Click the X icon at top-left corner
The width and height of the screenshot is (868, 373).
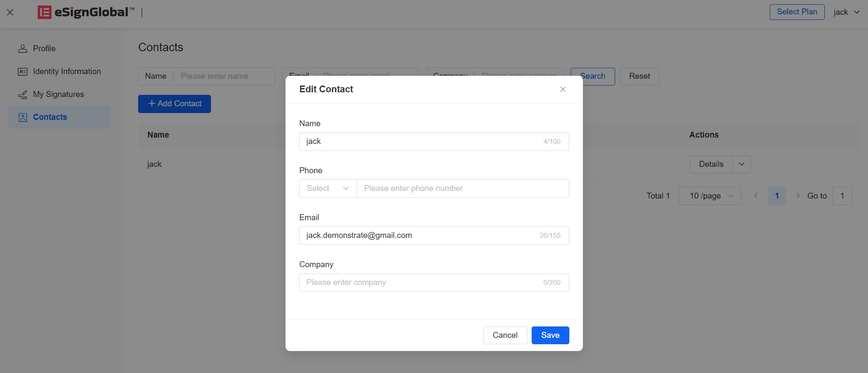[10, 12]
